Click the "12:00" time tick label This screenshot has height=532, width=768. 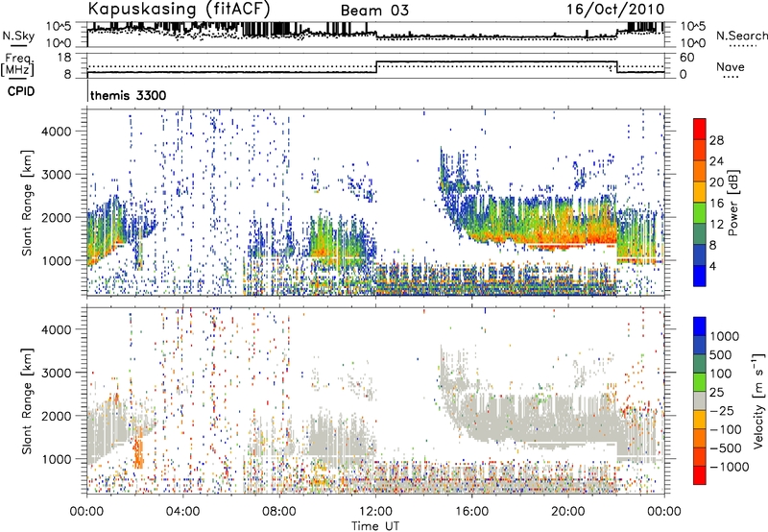click(x=375, y=512)
